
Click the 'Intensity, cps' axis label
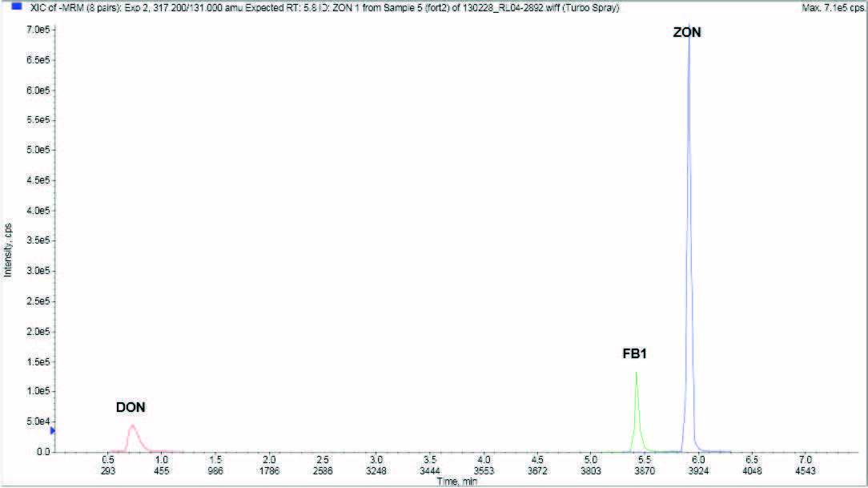[x=8, y=250]
